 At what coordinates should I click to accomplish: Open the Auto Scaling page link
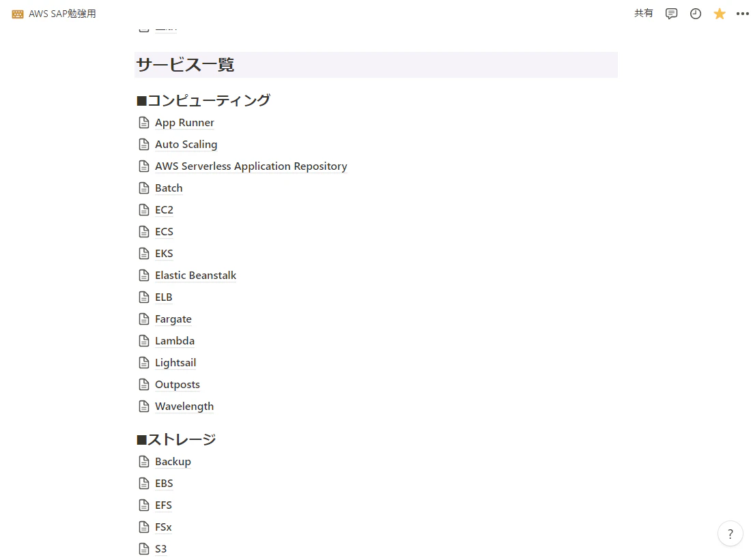[x=186, y=145]
